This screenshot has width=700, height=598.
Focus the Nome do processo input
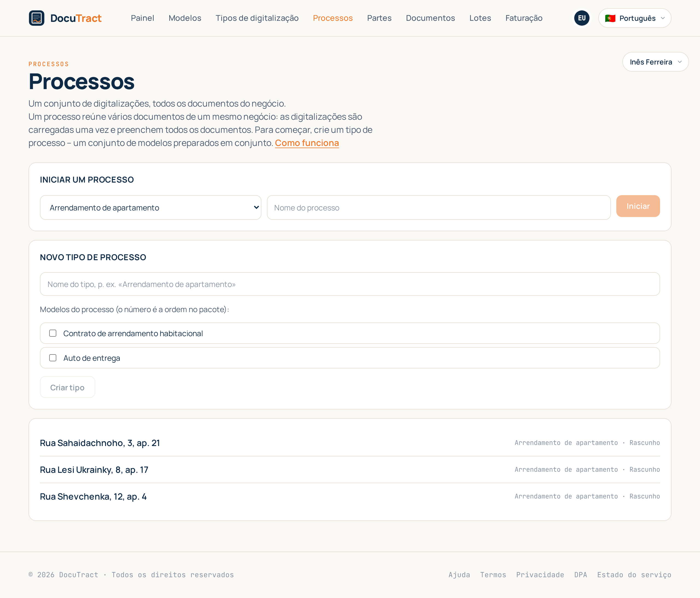(x=439, y=207)
